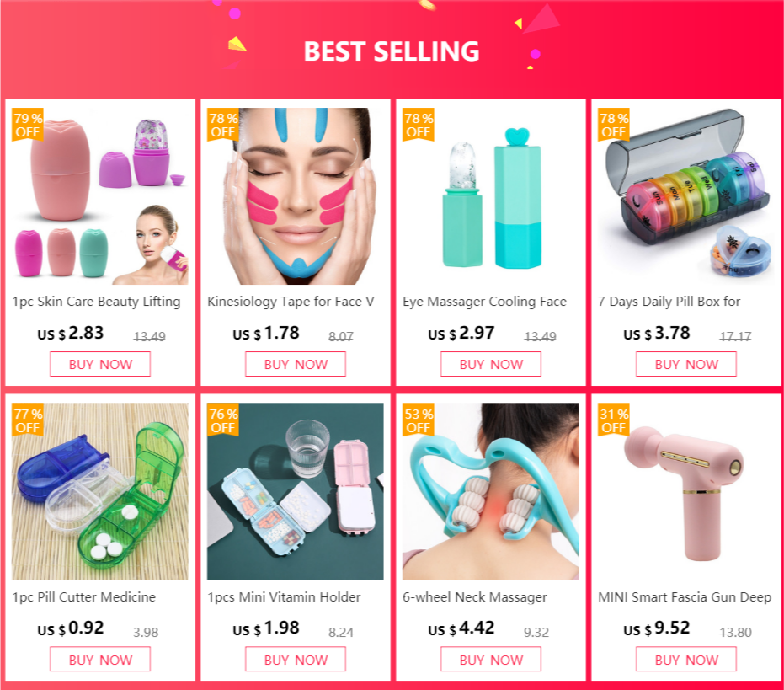The height and width of the screenshot is (690, 784).
Task: View the green Pill Cutter Medicine image
Action: click(x=100, y=491)
